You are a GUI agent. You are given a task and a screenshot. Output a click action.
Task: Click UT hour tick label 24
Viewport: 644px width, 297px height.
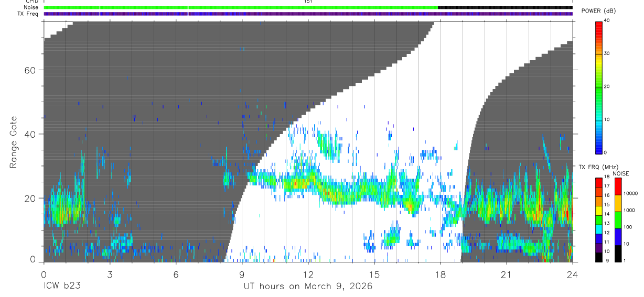[x=572, y=275]
